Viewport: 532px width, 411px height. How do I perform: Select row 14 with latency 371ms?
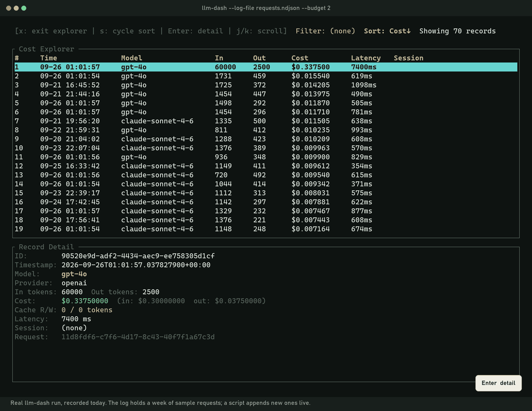coord(266,184)
